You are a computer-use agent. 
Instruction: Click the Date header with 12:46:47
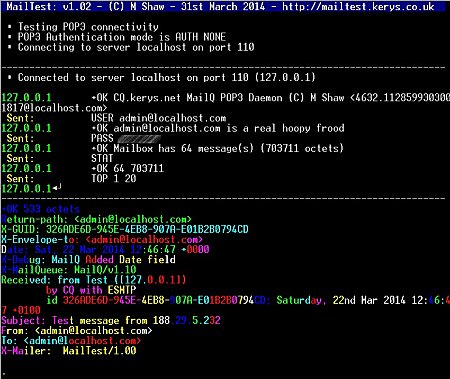105,249
